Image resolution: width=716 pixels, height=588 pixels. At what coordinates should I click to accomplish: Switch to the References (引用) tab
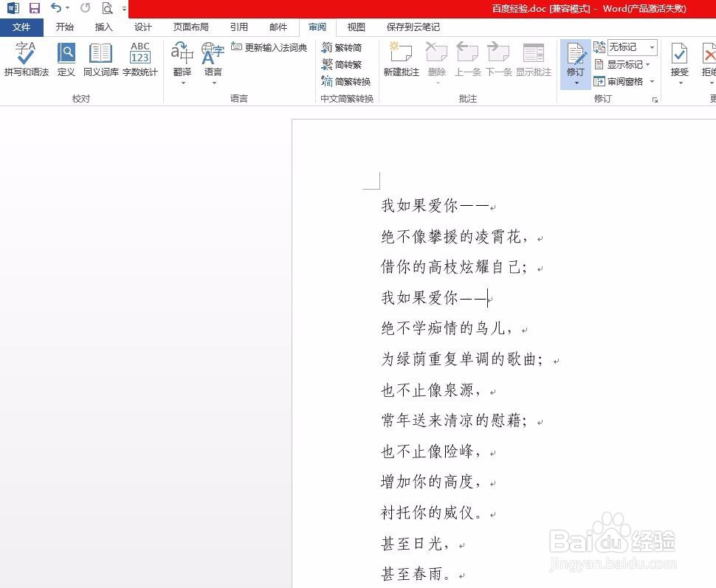tap(239, 27)
